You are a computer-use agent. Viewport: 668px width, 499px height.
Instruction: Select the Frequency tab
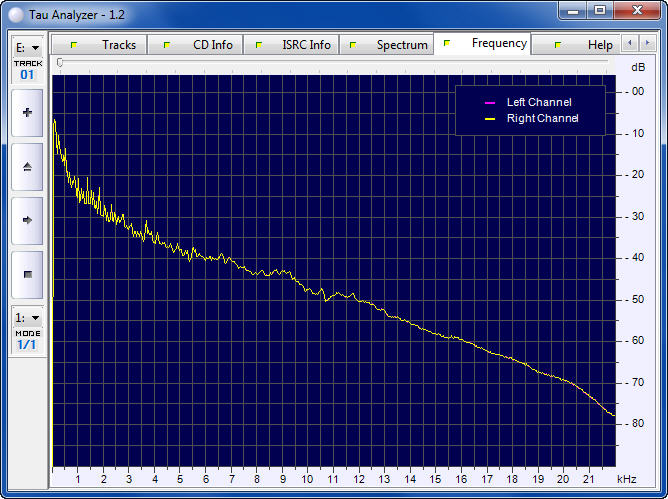pyautogui.click(x=482, y=43)
